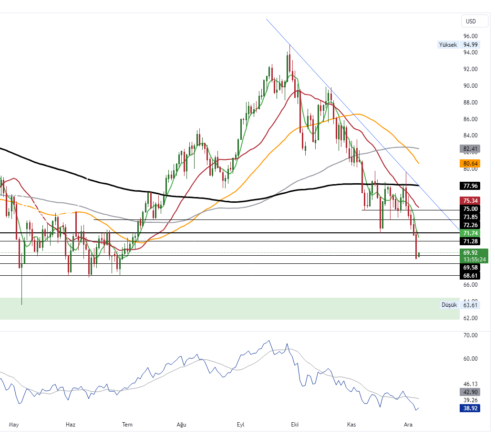Image resolution: width=495 pixels, height=448 pixels.
Task: Select the 75.00 horizontal line price label
Action: [470, 208]
